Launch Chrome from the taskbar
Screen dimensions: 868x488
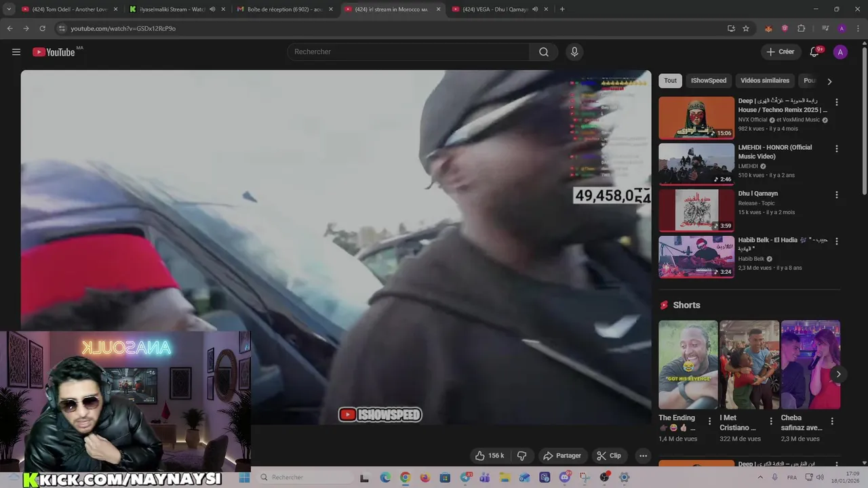pos(405,477)
